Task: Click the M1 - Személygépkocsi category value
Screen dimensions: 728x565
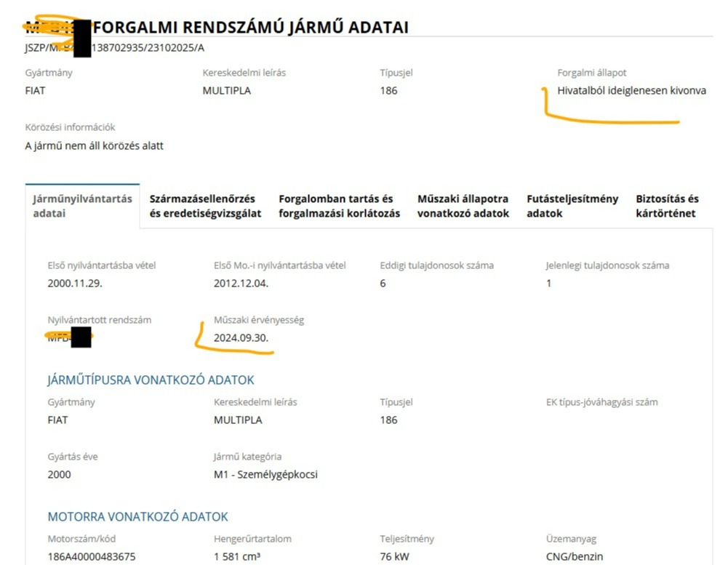Action: point(265,475)
